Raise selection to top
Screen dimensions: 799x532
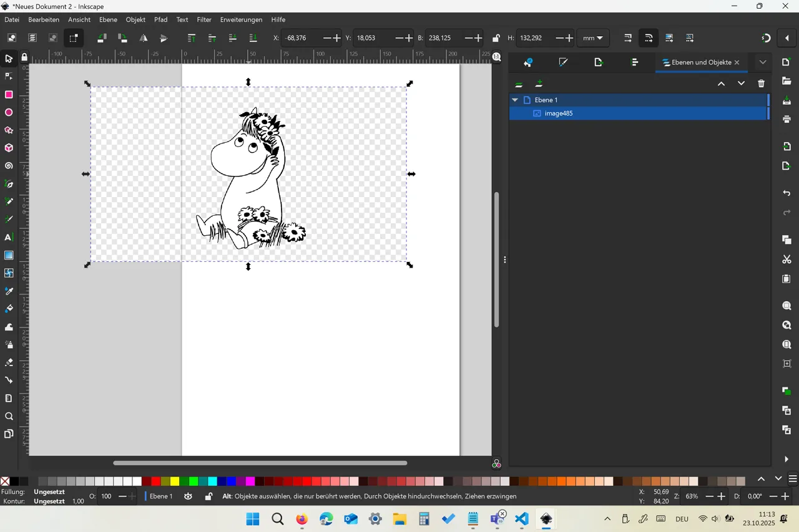click(x=191, y=38)
